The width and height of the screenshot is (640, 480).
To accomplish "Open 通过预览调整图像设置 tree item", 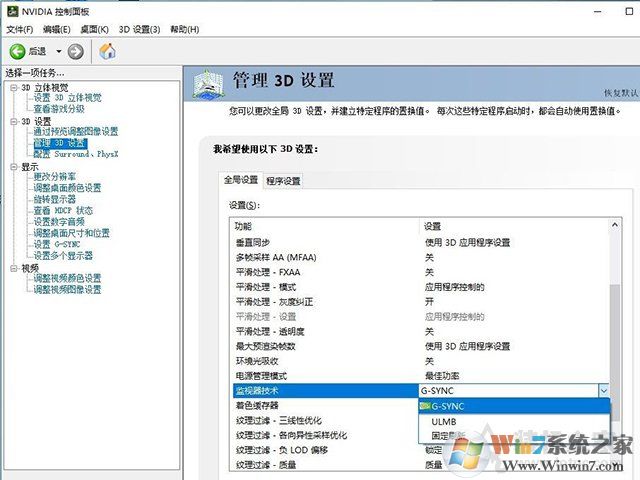I will point(76,131).
